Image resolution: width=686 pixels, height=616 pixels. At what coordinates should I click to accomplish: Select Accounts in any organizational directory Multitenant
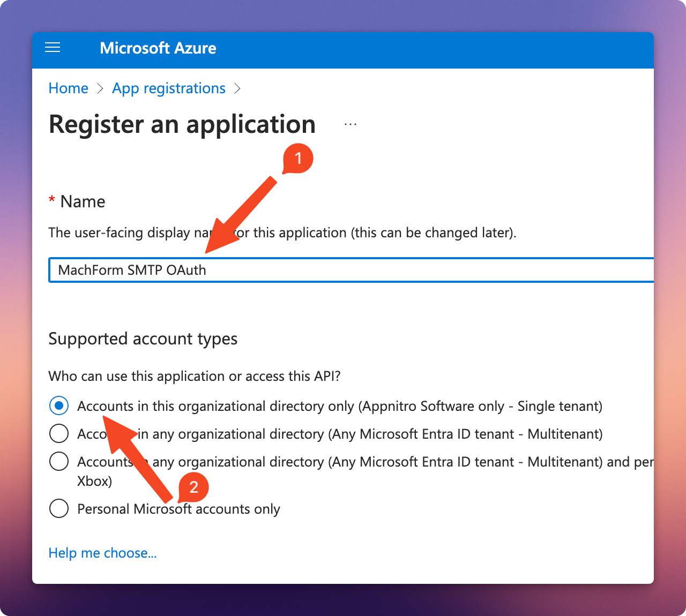(59, 433)
